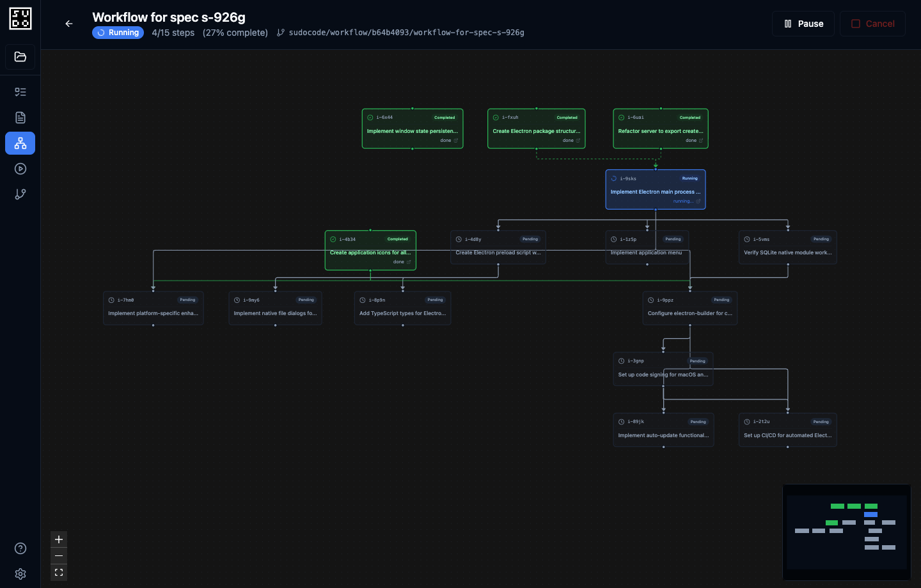Image resolution: width=921 pixels, height=588 pixels.
Task: Open the settings gear at sidebar bottom
Action: pyautogui.click(x=20, y=573)
